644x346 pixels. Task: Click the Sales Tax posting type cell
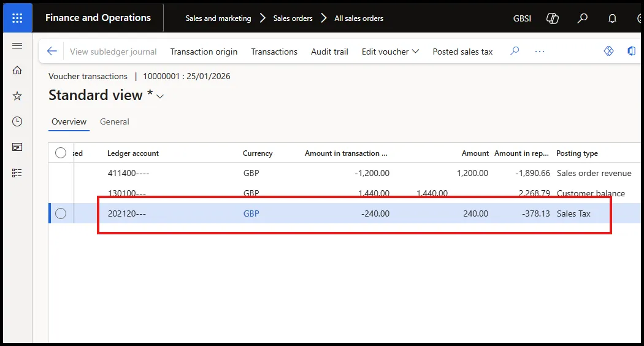pyautogui.click(x=573, y=213)
